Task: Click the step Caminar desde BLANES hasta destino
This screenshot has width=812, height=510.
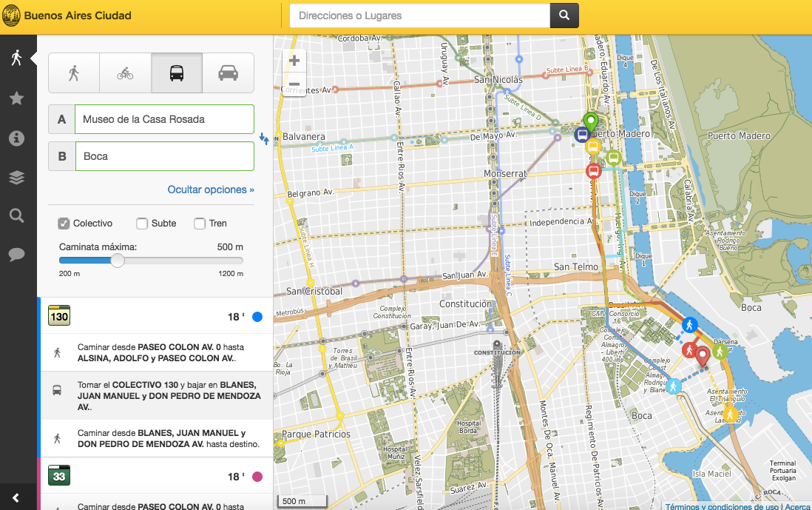Action: pyautogui.click(x=157, y=438)
